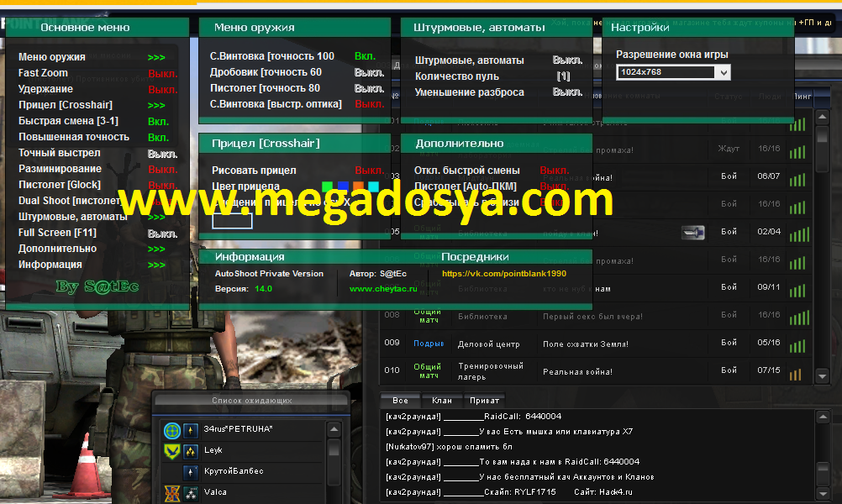This screenshot has height=504, width=842.
Task: Click rank icon next to Leyk
Action: (x=191, y=451)
